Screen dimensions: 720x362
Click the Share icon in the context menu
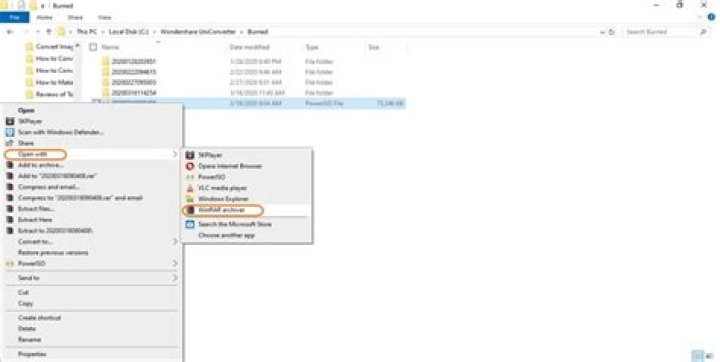point(10,143)
